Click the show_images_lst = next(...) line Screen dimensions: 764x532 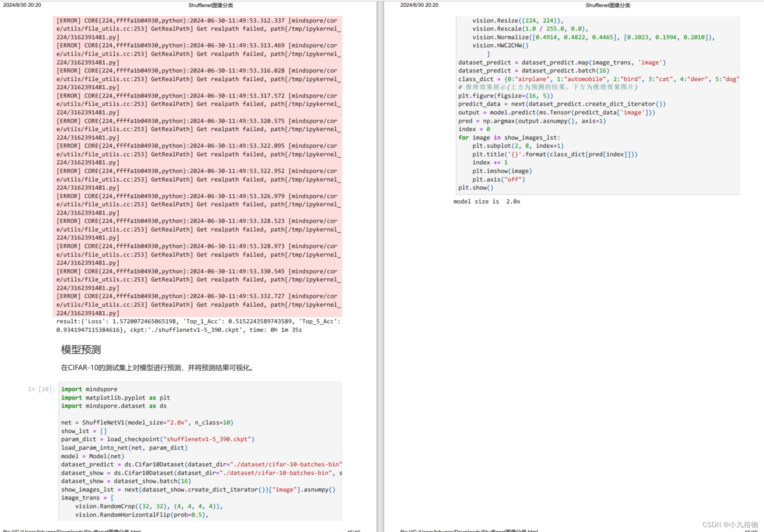pos(198,490)
